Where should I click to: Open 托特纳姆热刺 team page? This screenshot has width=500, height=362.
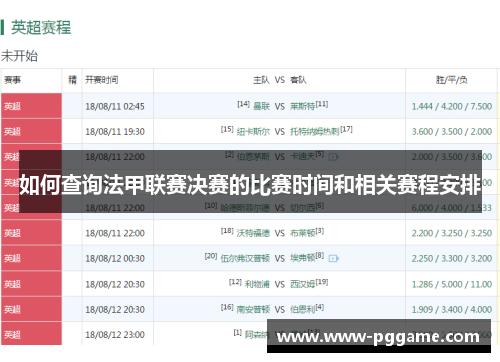(315, 132)
